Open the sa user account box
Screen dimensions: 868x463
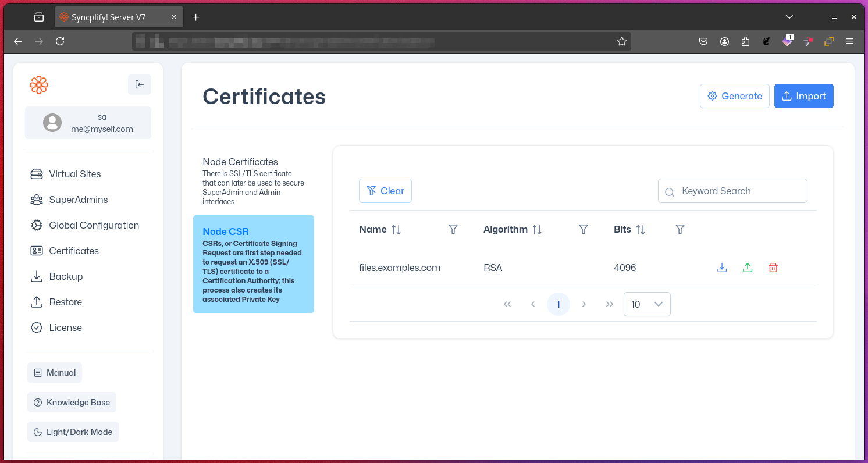(x=88, y=123)
